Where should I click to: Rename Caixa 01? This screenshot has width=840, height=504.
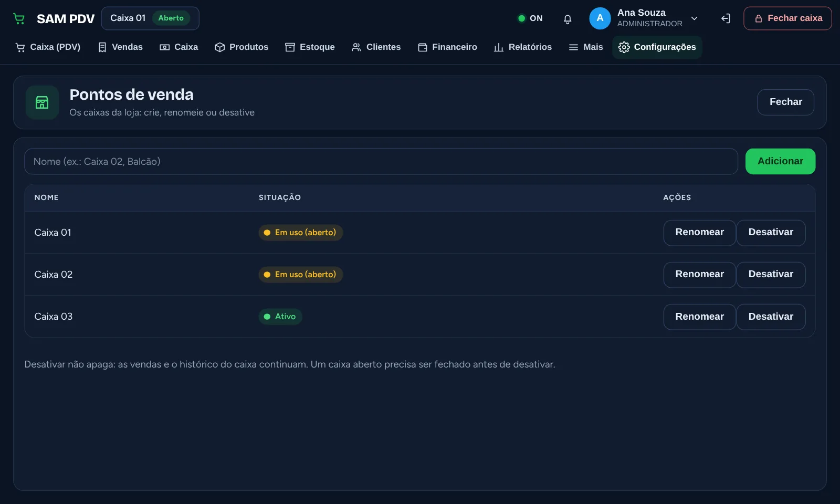699,233
